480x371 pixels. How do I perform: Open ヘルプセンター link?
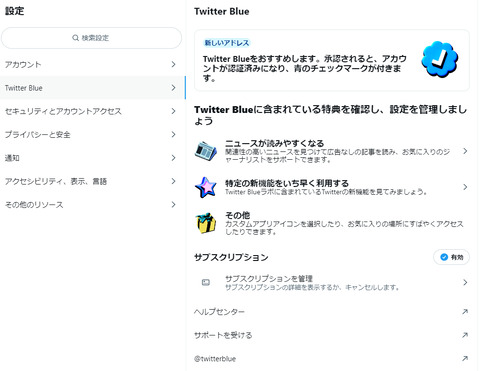(332, 312)
